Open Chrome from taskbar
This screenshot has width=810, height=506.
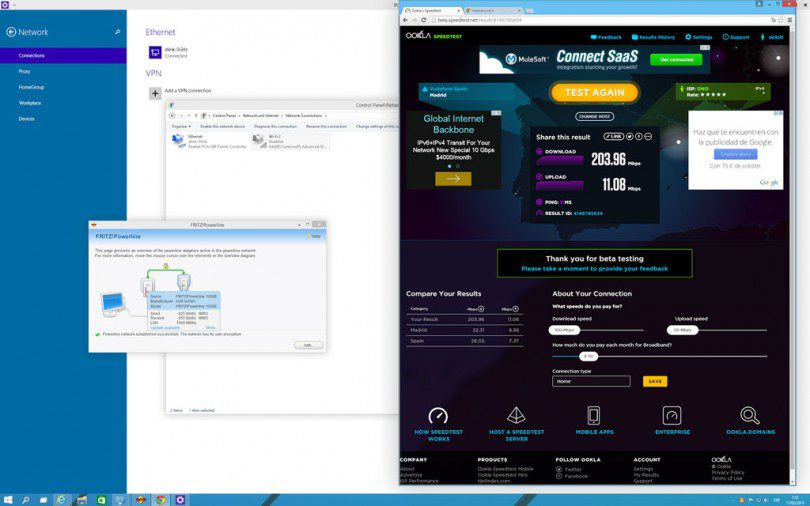(161, 500)
